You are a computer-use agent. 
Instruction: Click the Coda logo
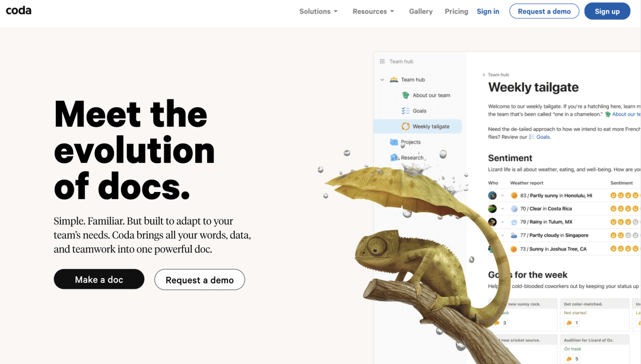tap(18, 11)
